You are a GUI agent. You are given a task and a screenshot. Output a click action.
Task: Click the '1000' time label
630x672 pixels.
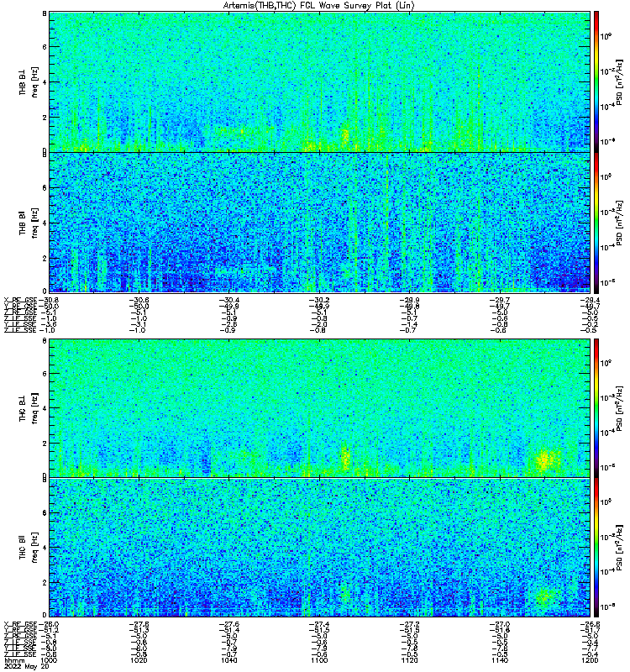click(x=48, y=660)
